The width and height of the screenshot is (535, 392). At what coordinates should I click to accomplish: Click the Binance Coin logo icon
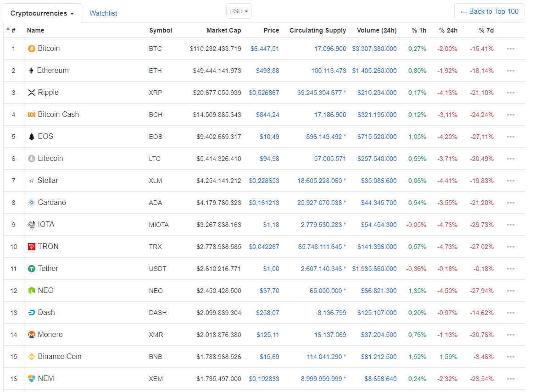[x=32, y=357]
